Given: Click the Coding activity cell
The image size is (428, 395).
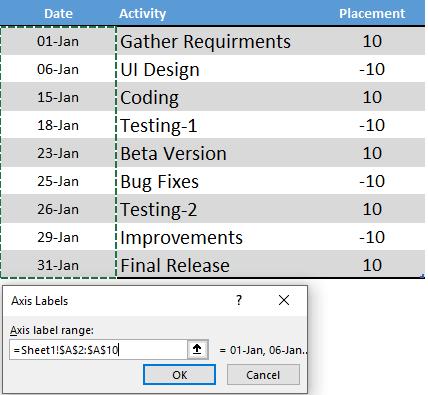Looking at the screenshot, I should pos(218,97).
